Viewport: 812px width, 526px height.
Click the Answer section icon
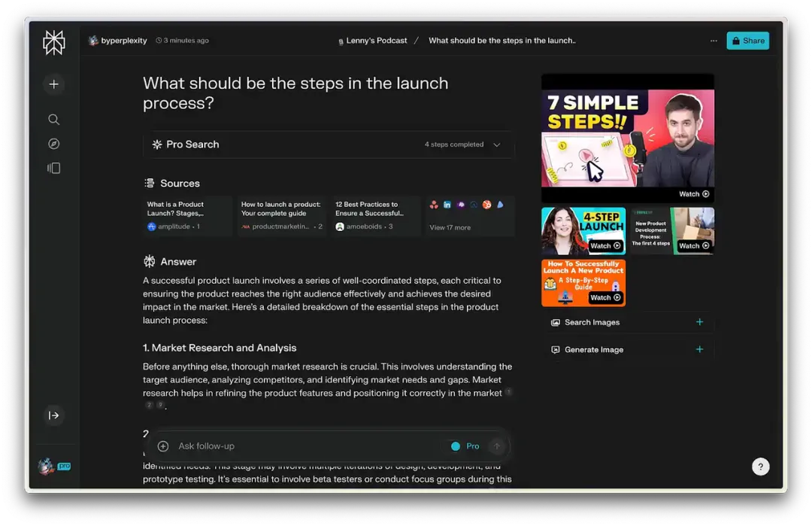(150, 262)
